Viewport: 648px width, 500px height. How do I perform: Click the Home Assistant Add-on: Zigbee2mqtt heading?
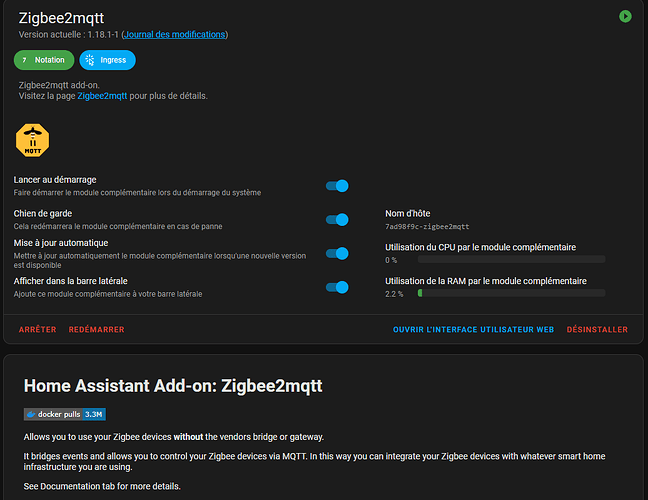(x=173, y=386)
